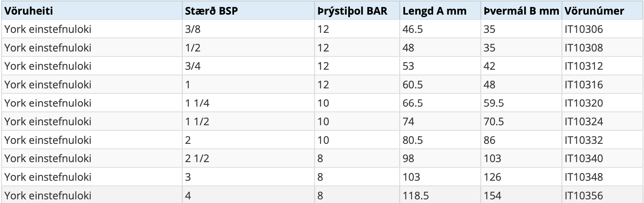Viewport: 644px width, 203px height.
Task: Click the Vörunúmer column header
Action: tap(594, 11)
